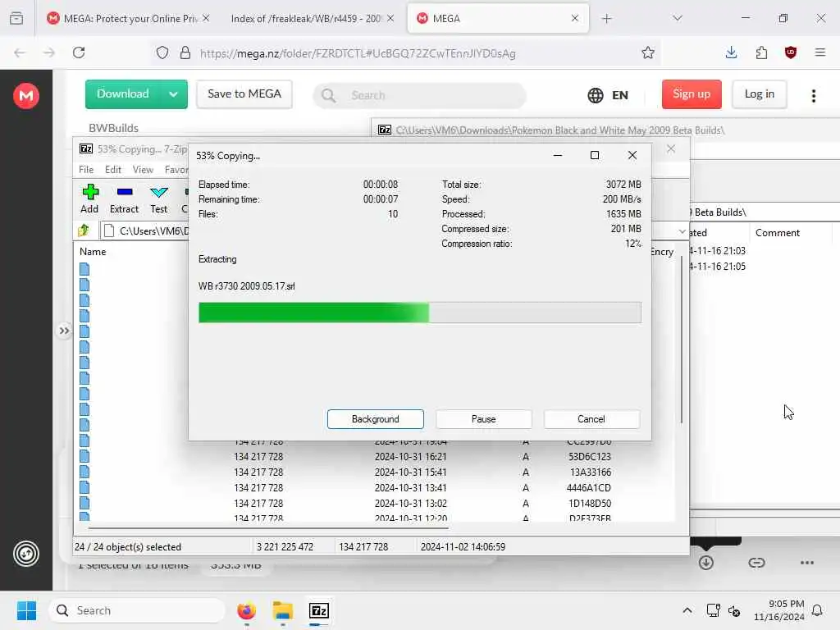Open MEGA three-dot options menu
Image resolution: width=840 pixels, height=630 pixels.
click(813, 95)
